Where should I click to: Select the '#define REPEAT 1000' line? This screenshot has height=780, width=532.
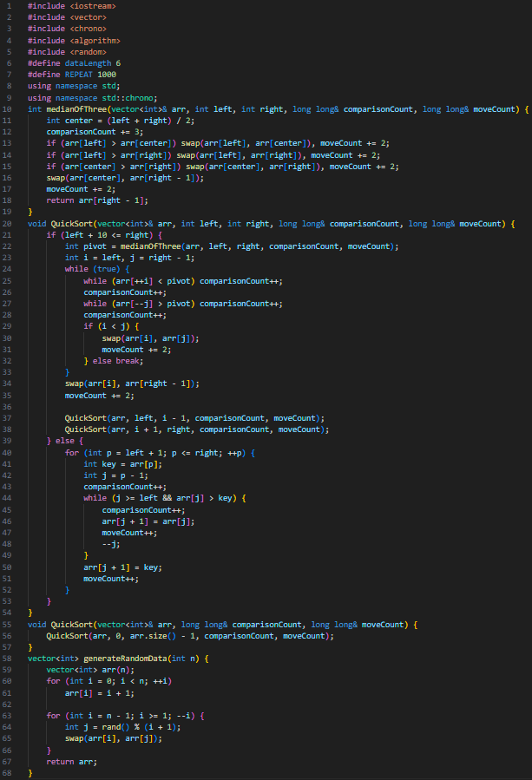[x=72, y=75]
